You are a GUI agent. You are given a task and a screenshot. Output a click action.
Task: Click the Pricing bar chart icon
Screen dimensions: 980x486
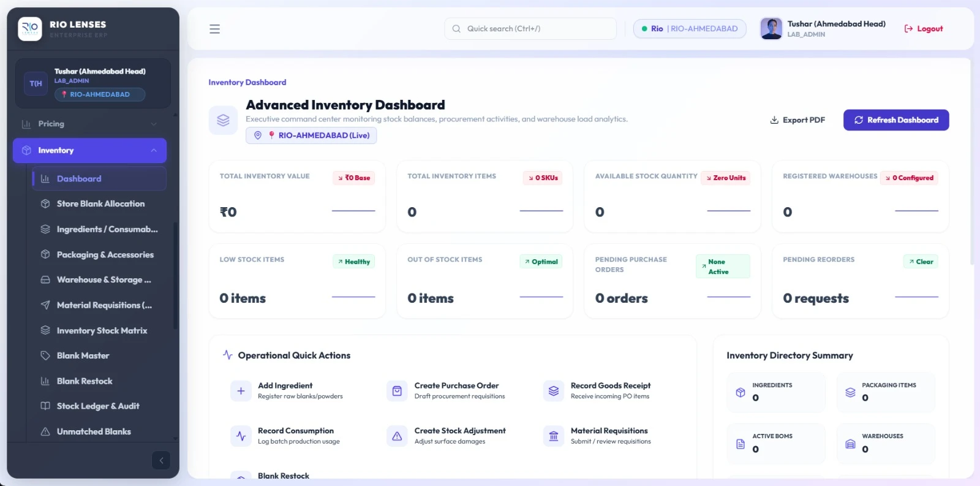click(x=26, y=124)
